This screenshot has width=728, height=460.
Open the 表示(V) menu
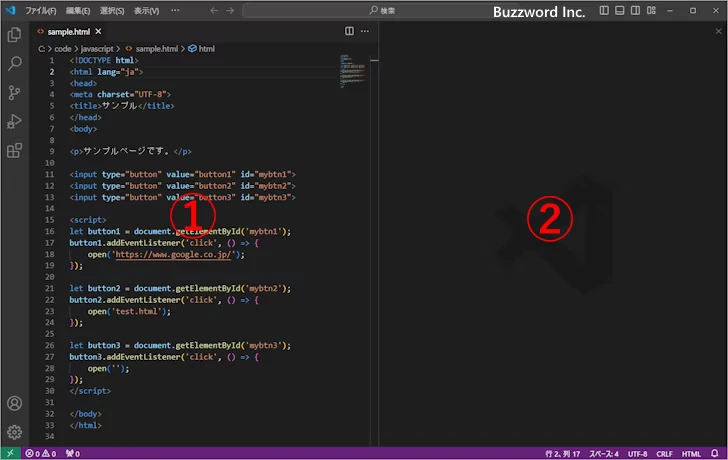point(146,11)
